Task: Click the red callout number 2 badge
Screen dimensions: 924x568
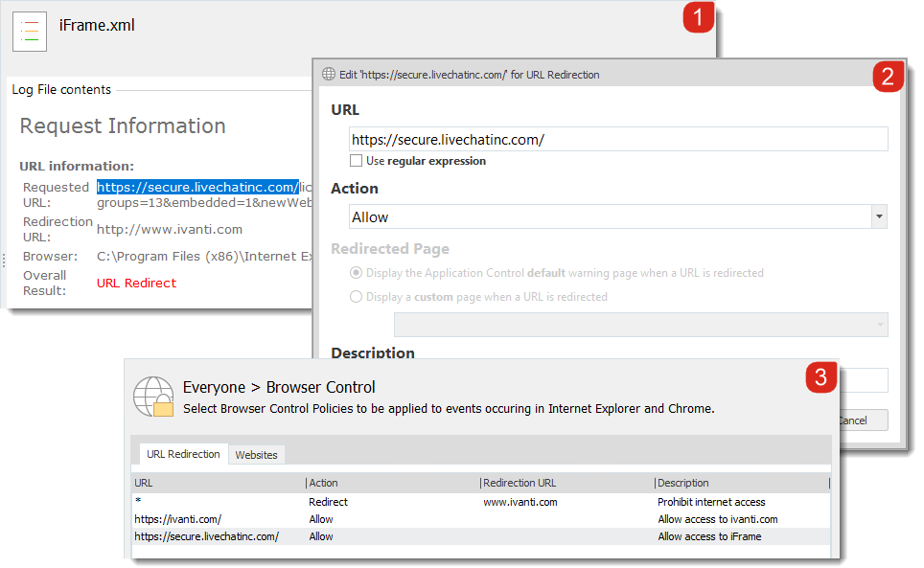Action: click(x=887, y=78)
